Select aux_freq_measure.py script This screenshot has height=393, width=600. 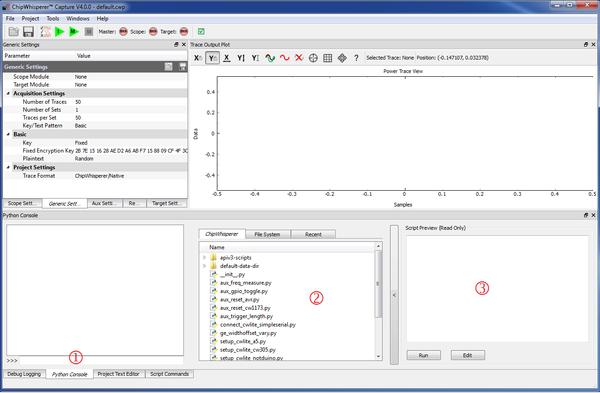245,283
